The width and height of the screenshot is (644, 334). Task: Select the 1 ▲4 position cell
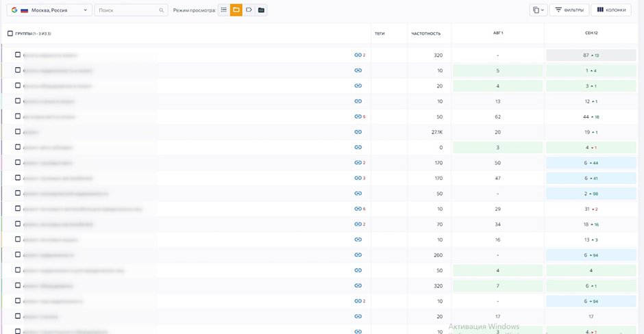pos(591,70)
